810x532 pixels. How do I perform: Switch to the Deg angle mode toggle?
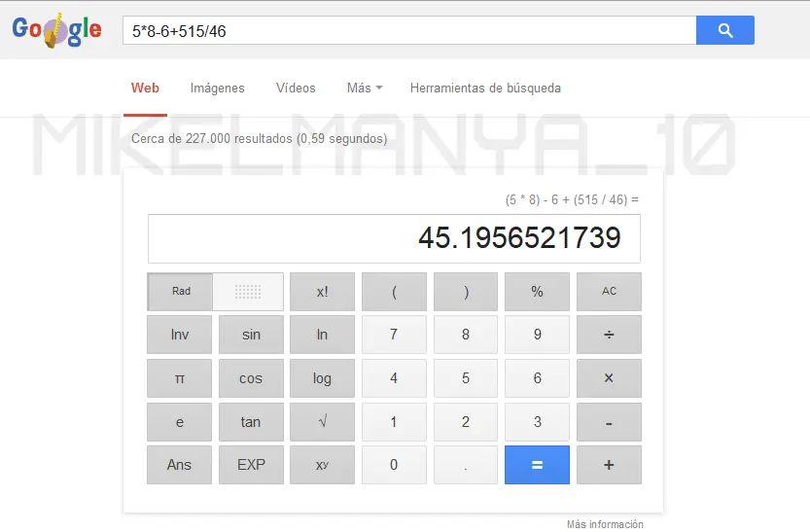point(248,292)
